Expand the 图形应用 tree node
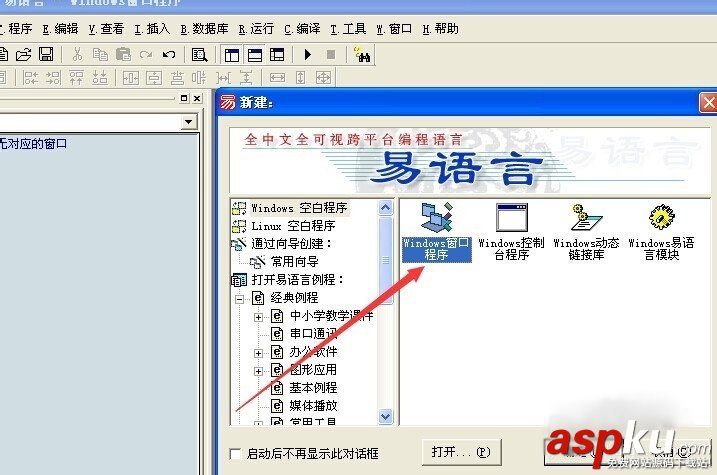717x475 pixels. [258, 371]
